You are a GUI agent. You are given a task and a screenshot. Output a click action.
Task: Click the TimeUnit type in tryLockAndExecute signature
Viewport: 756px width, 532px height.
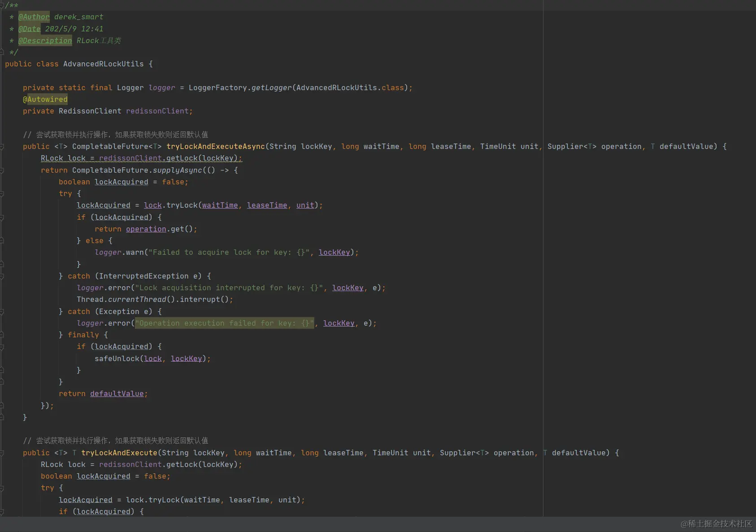[391, 453]
